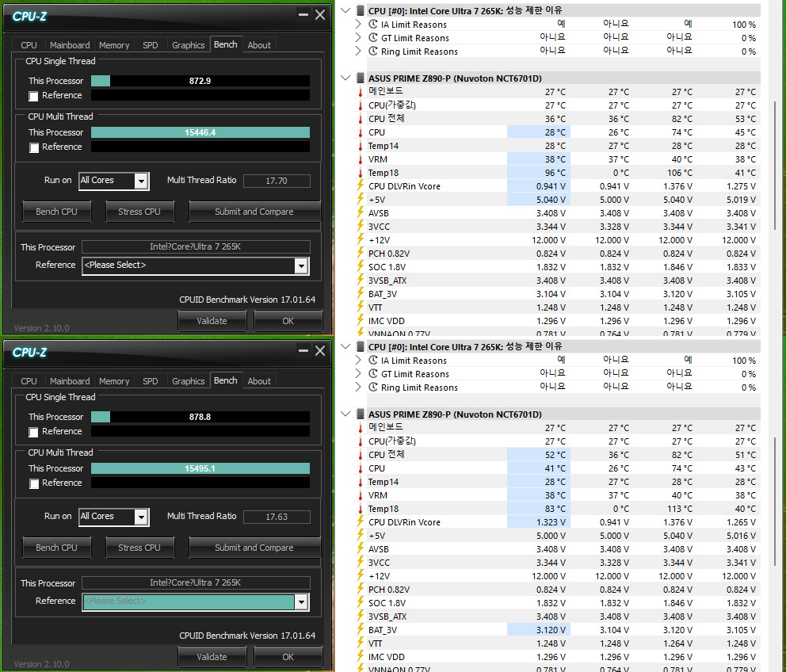Expand IA Limit Reasons row in upper panel
The image size is (786, 672).
pyautogui.click(x=358, y=24)
